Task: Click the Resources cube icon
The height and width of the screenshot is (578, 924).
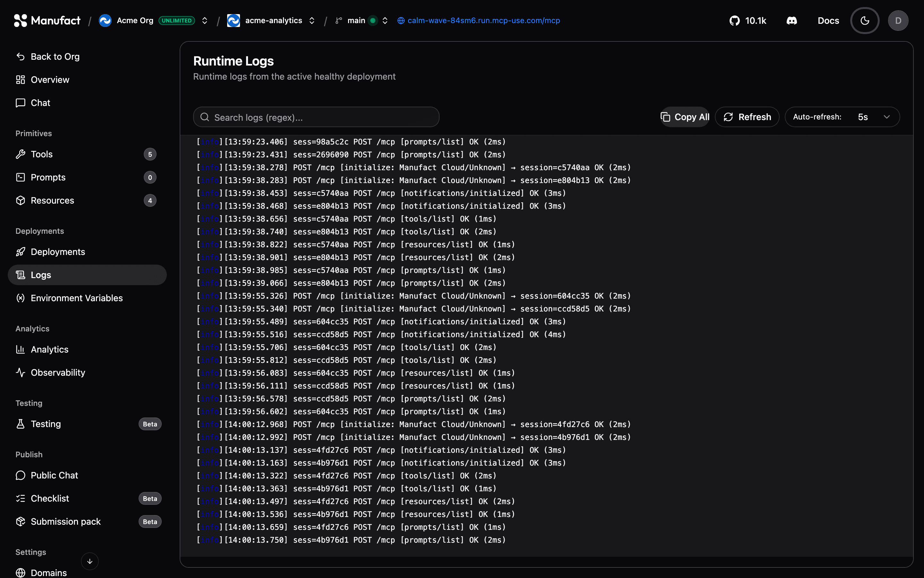Action: coord(21,200)
